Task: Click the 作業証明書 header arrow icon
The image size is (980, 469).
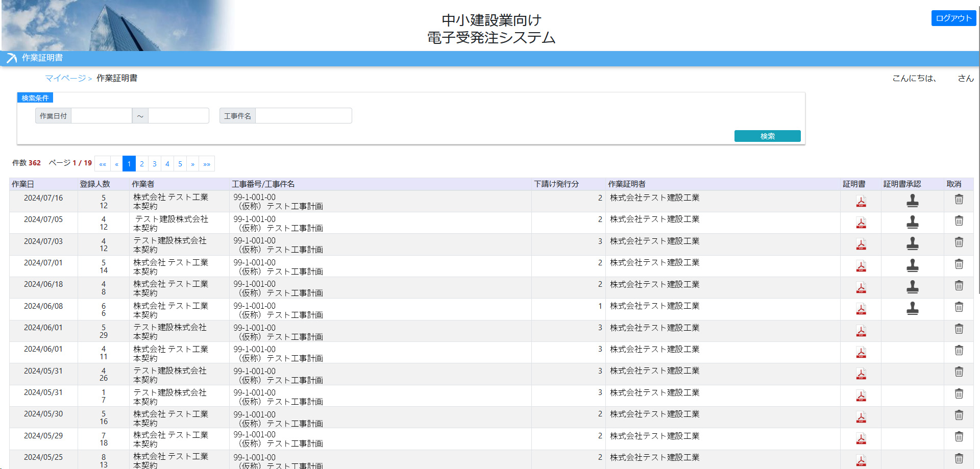Action: coord(11,58)
